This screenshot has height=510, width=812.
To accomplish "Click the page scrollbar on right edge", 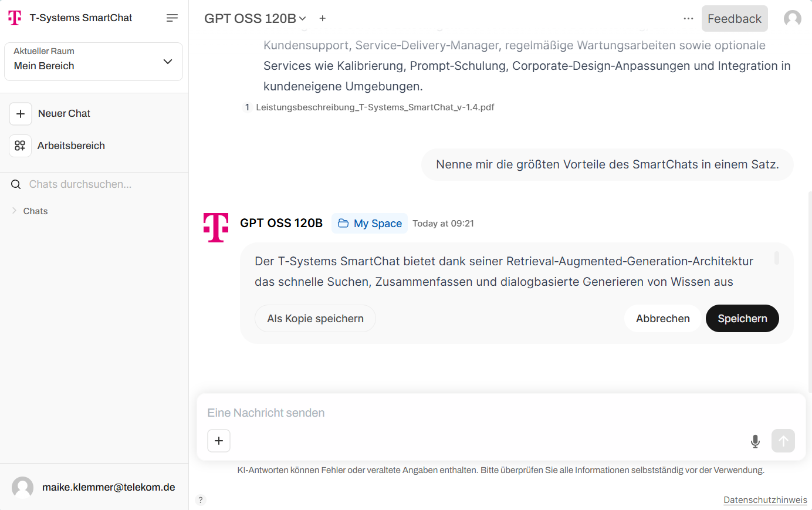I will click(810, 292).
